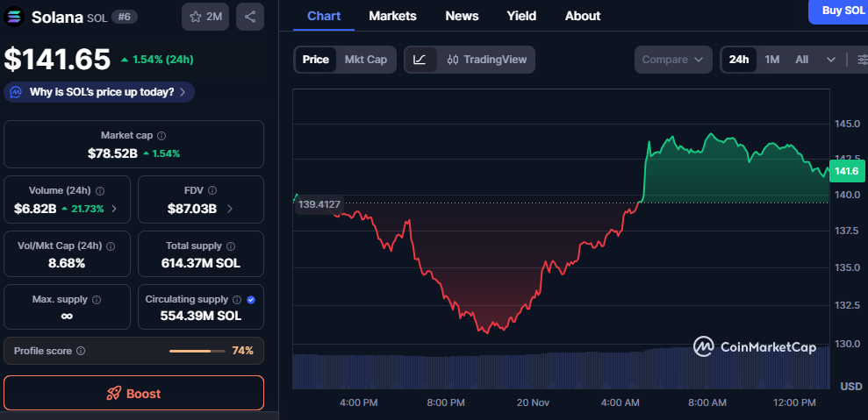Select the 1M time range
This screenshot has width=868, height=420.
pyautogui.click(x=771, y=60)
